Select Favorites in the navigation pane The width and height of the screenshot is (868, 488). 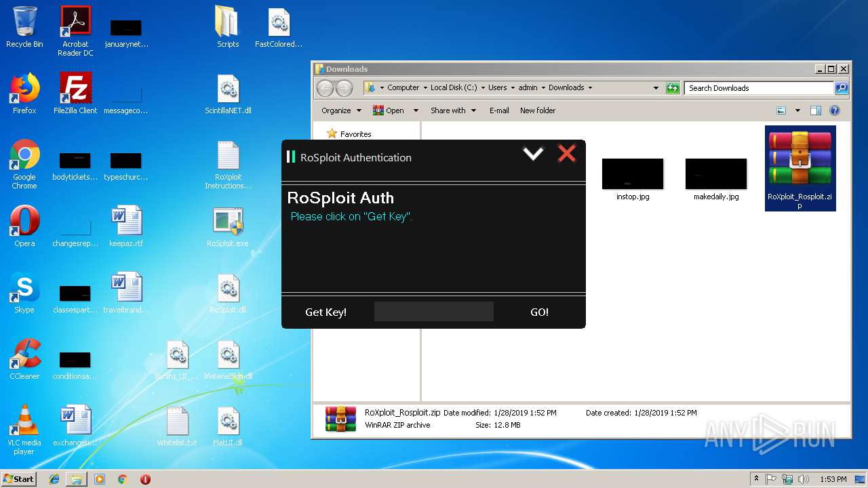(349, 134)
